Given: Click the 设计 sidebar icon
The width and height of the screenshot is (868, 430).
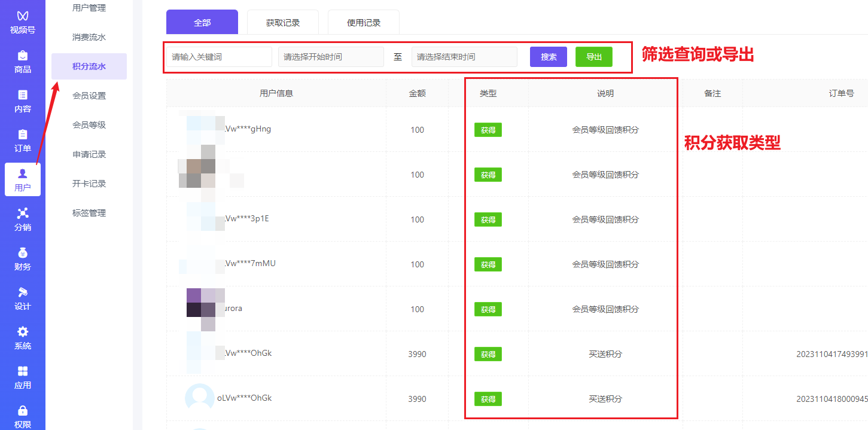Looking at the screenshot, I should (22, 298).
